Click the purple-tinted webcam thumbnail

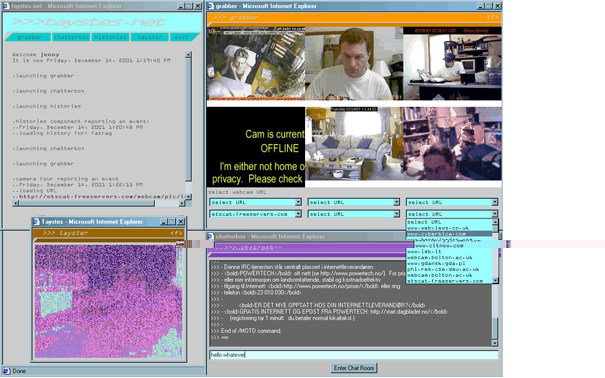[452, 143]
